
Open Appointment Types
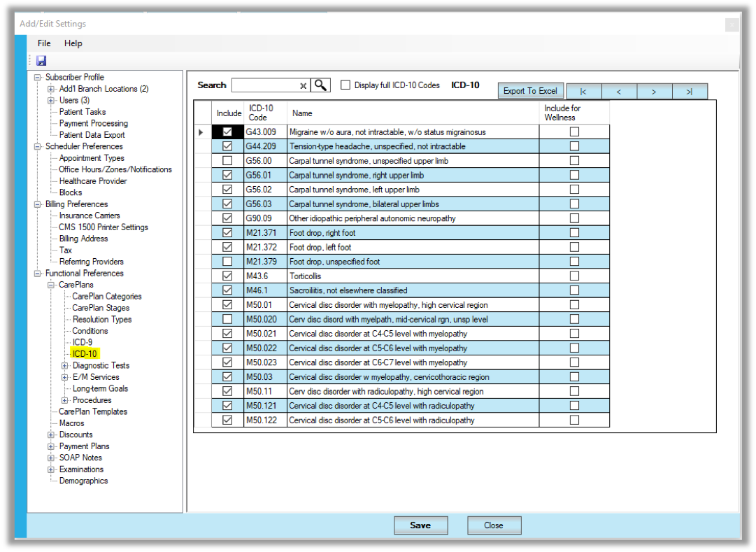[x=92, y=158]
